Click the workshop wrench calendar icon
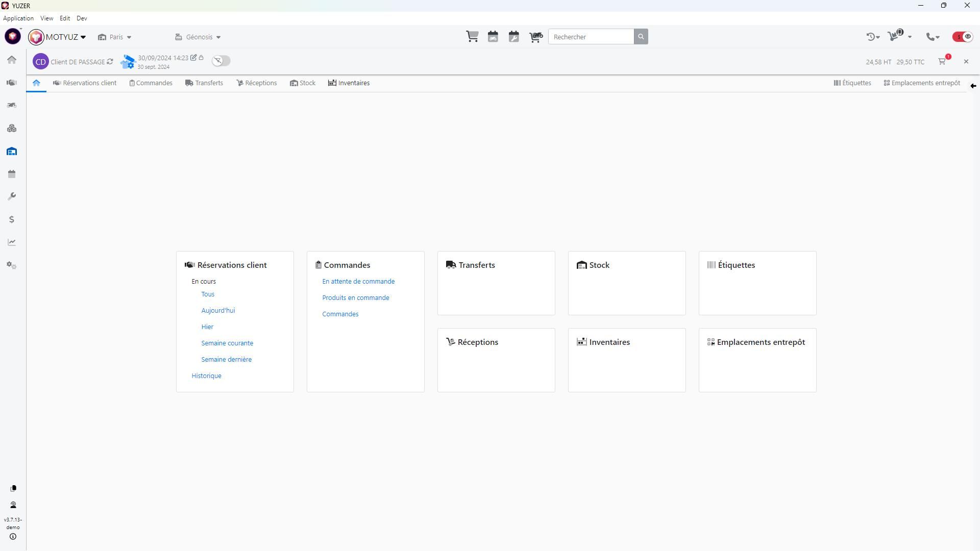The image size is (980, 551). (514, 37)
